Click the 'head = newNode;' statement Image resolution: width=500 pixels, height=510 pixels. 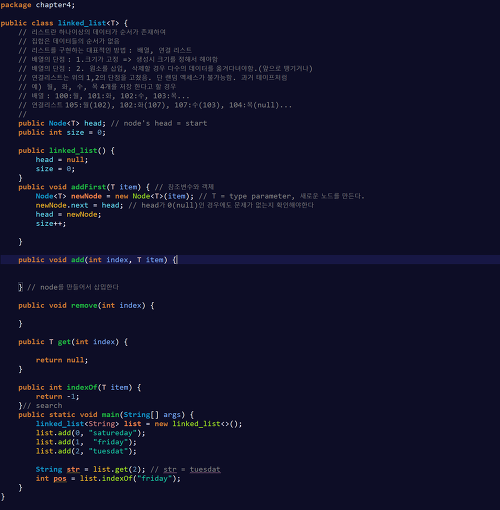pyautogui.click(x=68, y=214)
